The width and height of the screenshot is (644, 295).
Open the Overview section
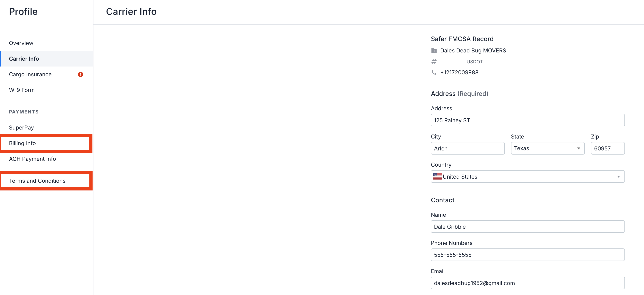pos(47,43)
